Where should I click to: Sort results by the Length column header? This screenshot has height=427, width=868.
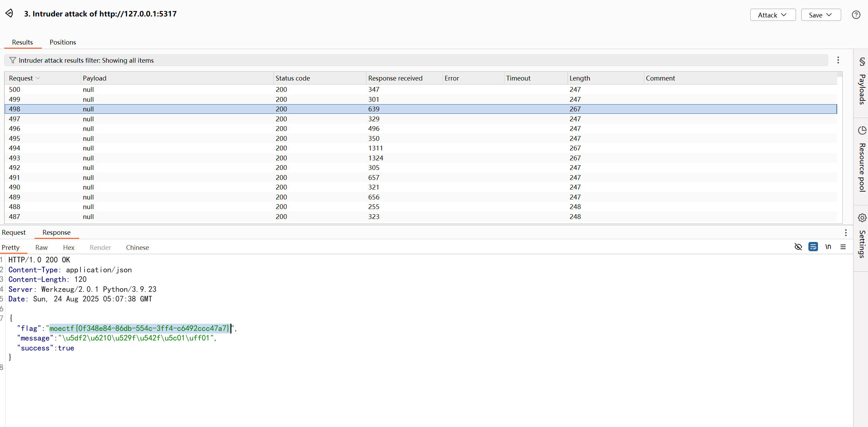pos(580,78)
